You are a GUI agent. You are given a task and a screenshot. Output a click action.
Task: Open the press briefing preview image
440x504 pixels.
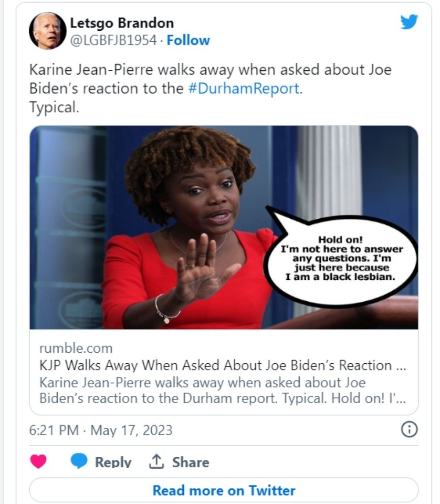point(224,227)
